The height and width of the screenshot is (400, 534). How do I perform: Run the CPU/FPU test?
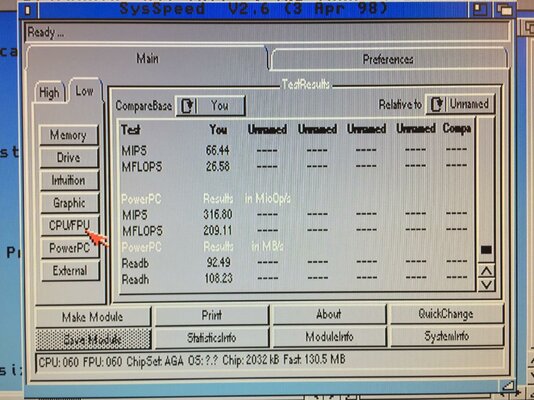click(x=69, y=225)
